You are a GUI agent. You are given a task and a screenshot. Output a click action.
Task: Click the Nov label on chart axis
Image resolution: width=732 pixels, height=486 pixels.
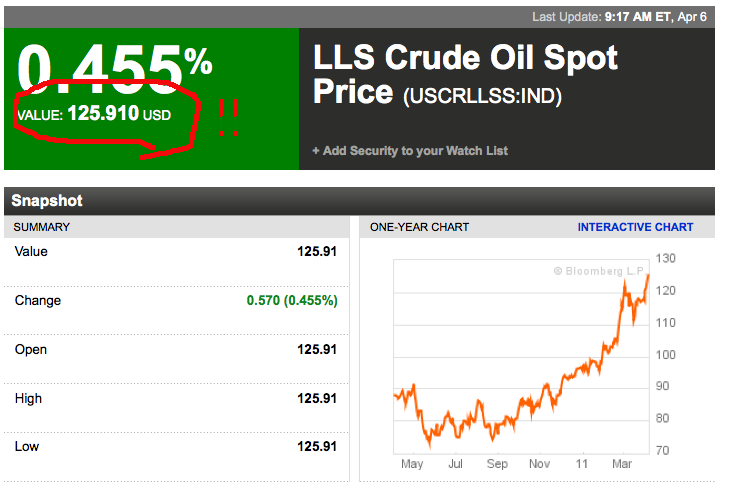tap(539, 464)
